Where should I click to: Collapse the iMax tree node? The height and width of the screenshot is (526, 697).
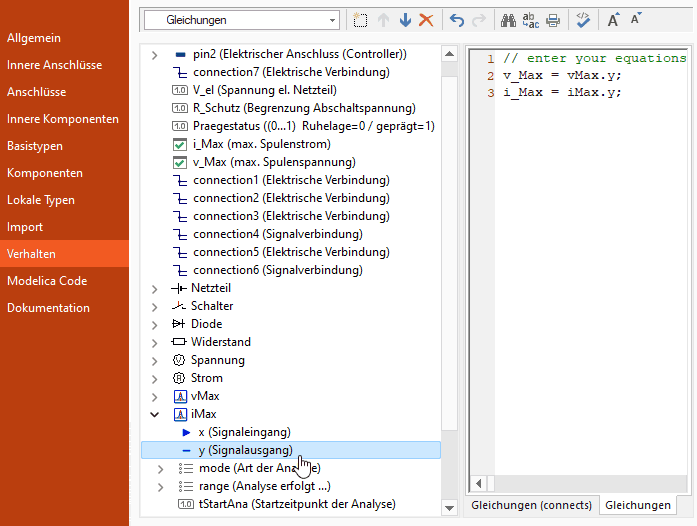click(x=155, y=414)
